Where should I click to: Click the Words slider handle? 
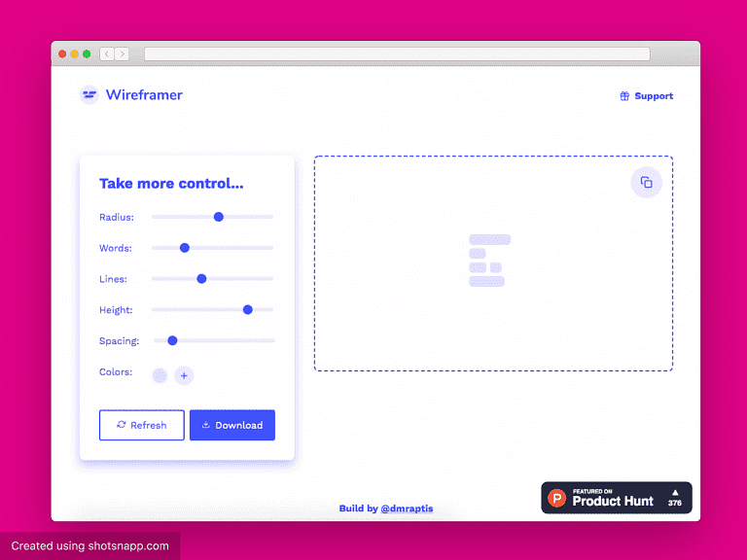(185, 248)
